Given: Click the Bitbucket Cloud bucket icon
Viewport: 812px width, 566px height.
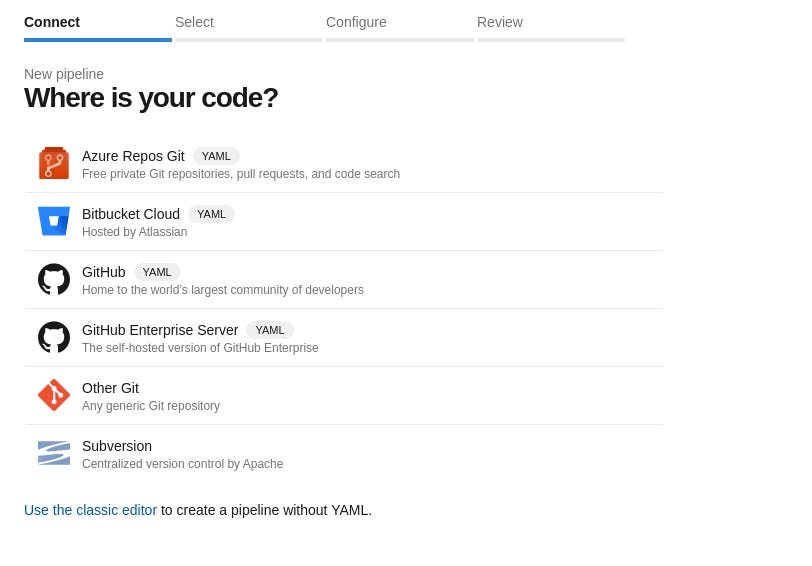Looking at the screenshot, I should (x=54, y=221).
